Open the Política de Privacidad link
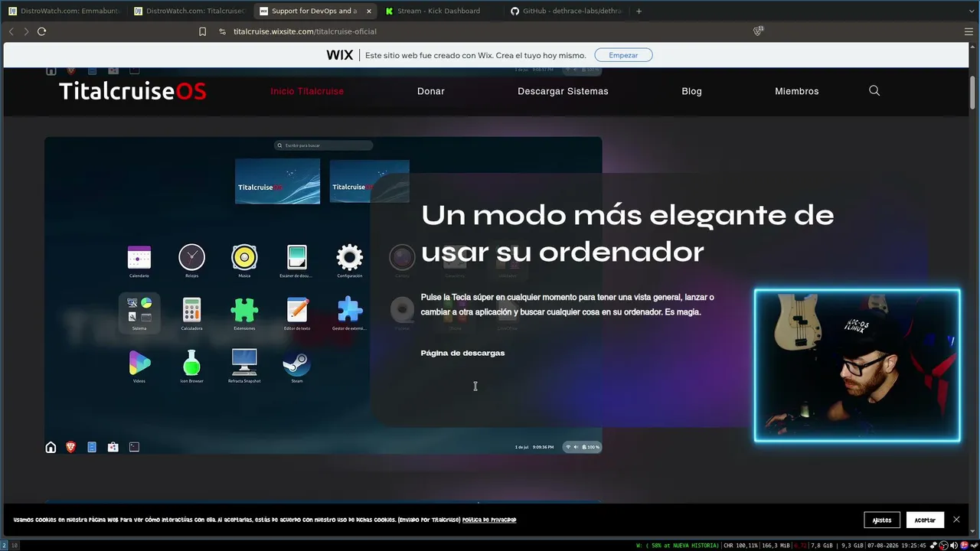 click(489, 520)
